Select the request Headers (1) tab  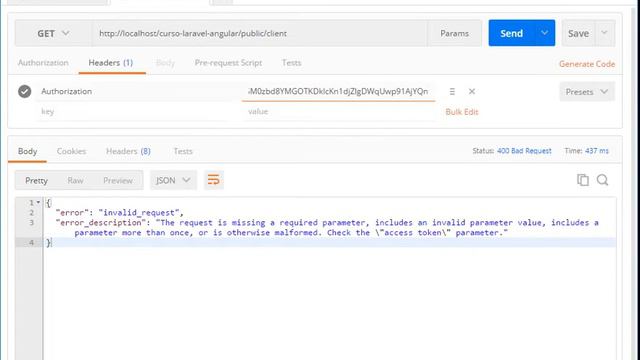pos(111,63)
